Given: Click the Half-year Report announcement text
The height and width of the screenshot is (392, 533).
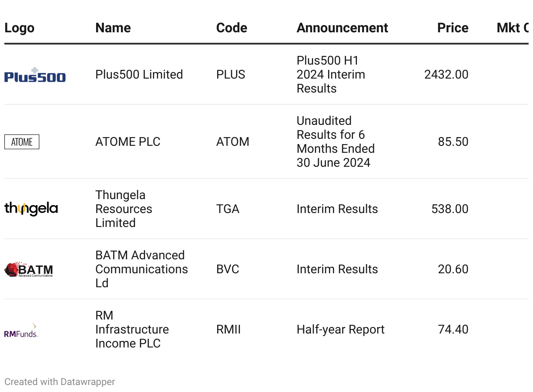Looking at the screenshot, I should (x=340, y=329).
